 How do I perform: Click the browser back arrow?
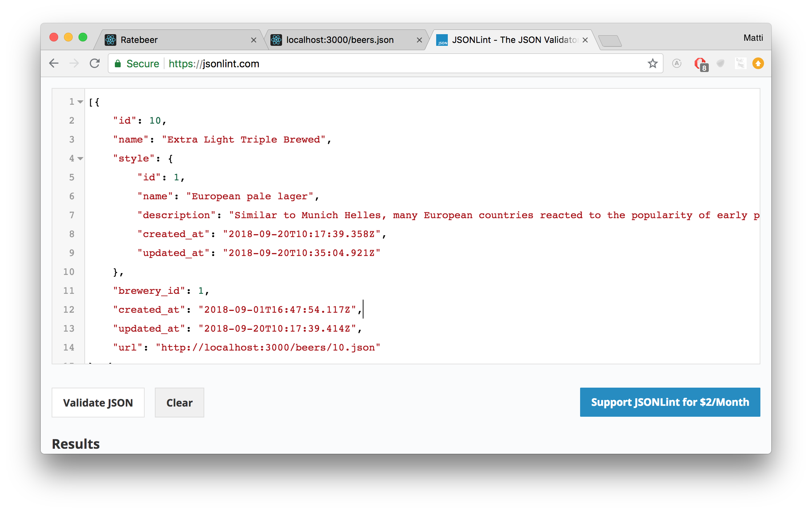click(54, 64)
